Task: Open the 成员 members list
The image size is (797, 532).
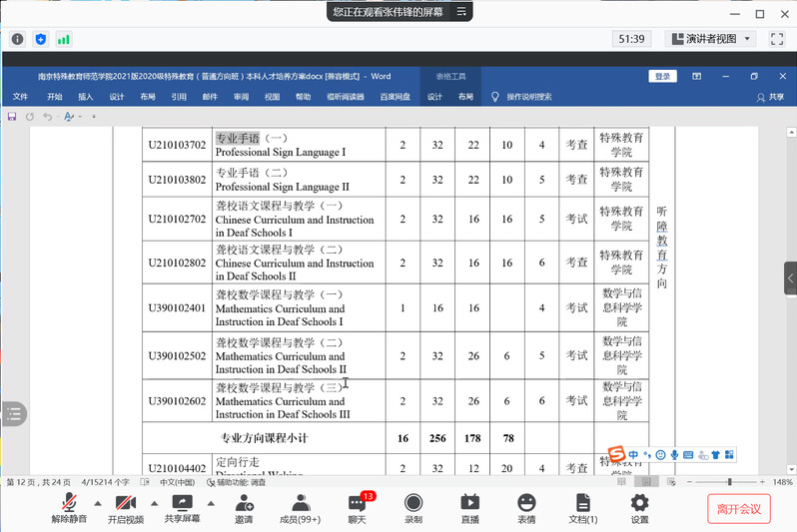Action: point(300,507)
